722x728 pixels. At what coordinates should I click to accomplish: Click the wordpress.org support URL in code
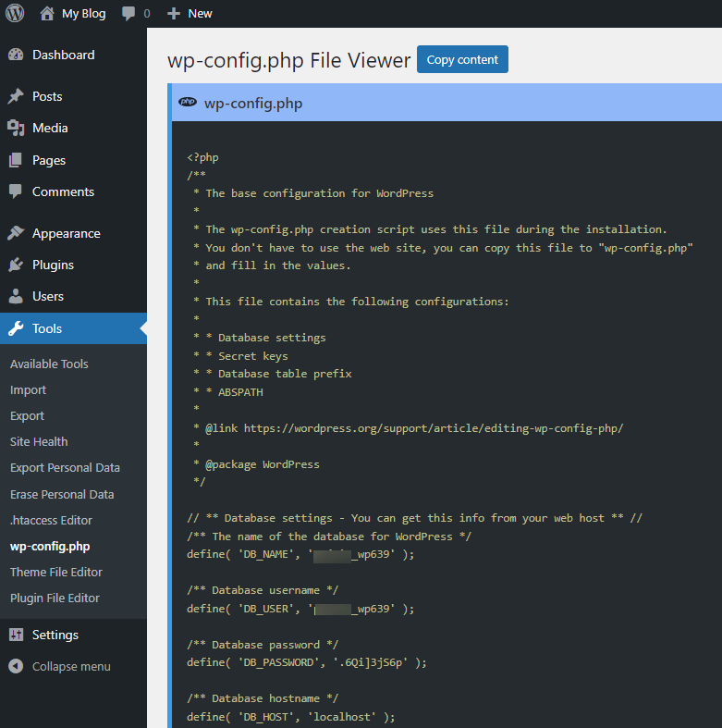(434, 428)
